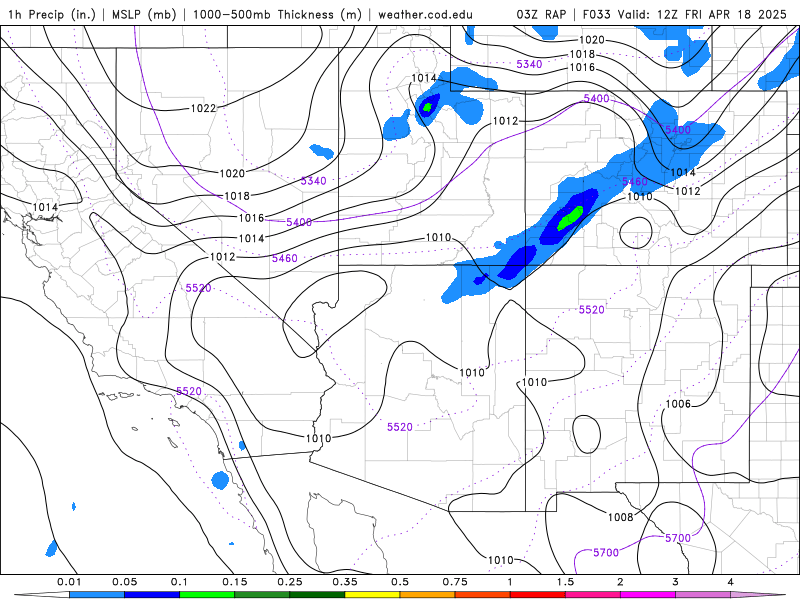Click the 1022 isobar label
This screenshot has width=800, height=600.
pos(204,108)
